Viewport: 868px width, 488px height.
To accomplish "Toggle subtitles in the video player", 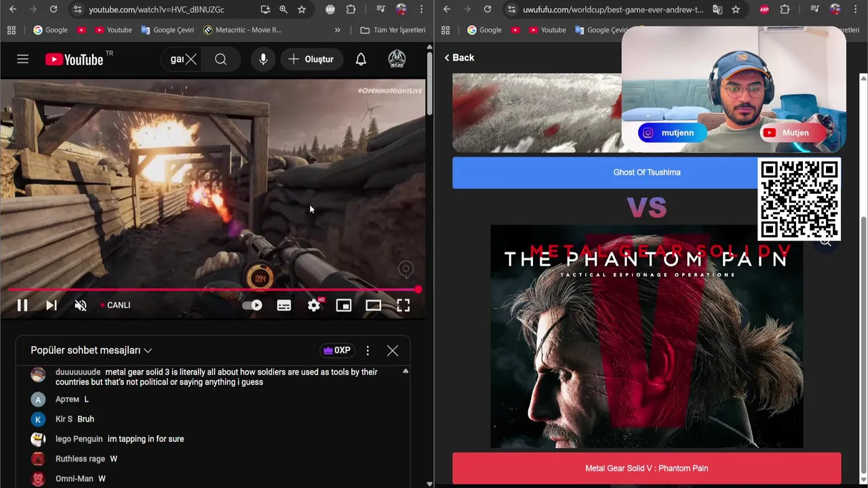I will tap(284, 305).
